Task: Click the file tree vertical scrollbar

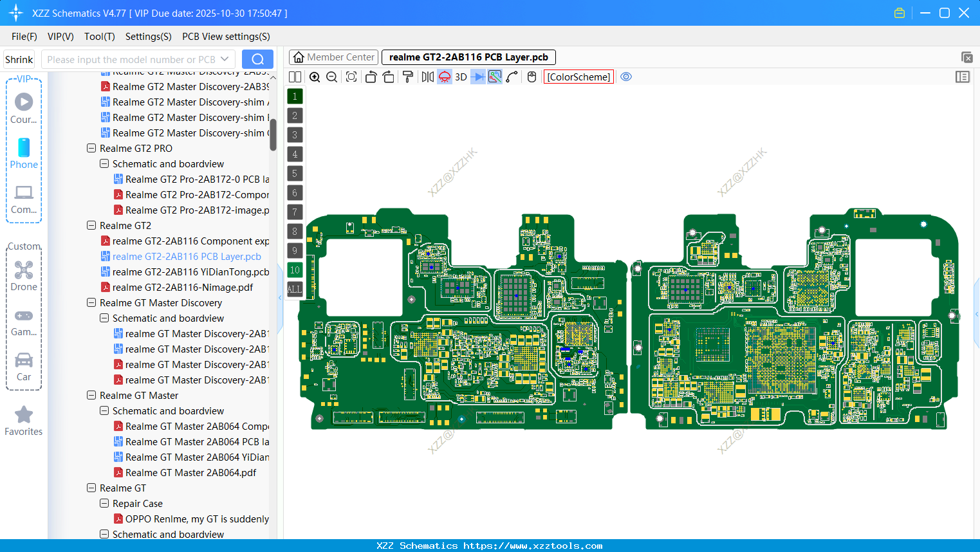Action: click(x=273, y=135)
